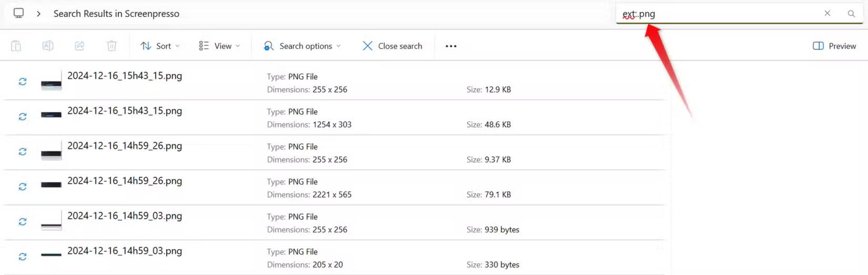
Task: Click into the ext:.png search field
Action: pyautogui.click(x=719, y=14)
